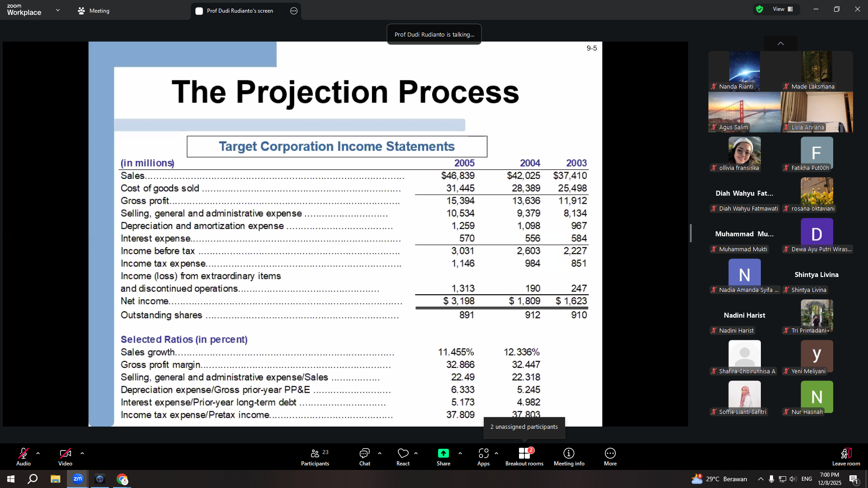Click the green Share screen button
The height and width of the screenshot is (488, 868).
pos(443,456)
